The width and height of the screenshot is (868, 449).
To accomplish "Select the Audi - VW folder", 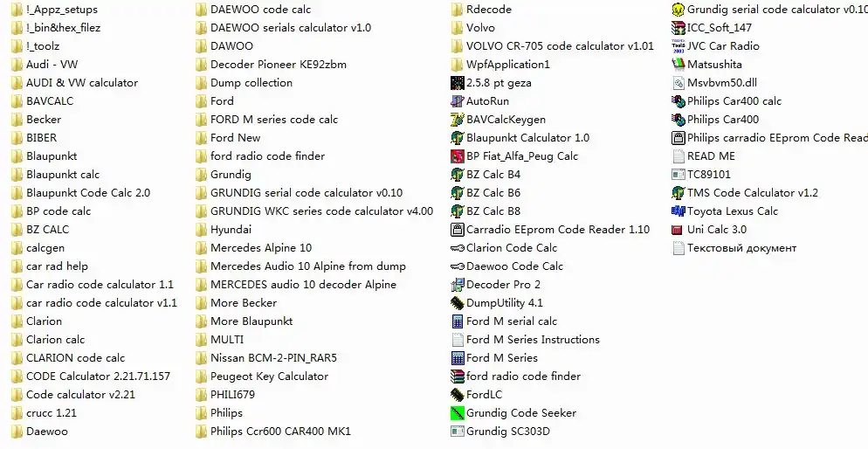I will (x=45, y=65).
